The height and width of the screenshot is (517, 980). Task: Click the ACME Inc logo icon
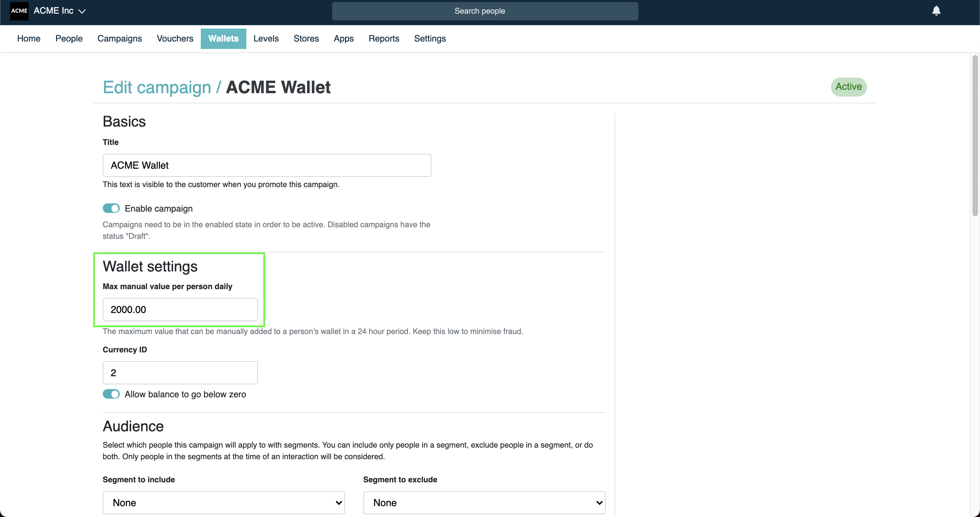pos(18,10)
